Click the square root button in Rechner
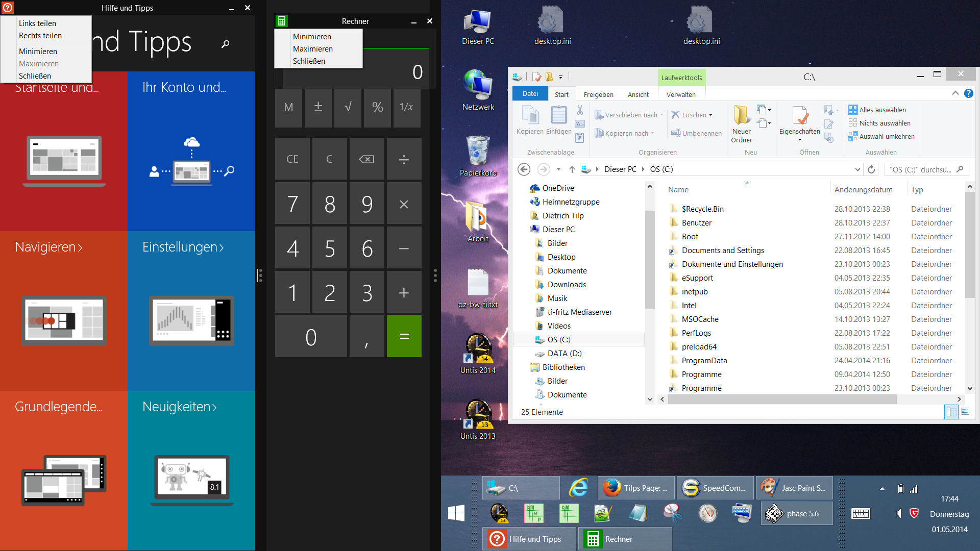980x551 pixels. click(x=348, y=107)
